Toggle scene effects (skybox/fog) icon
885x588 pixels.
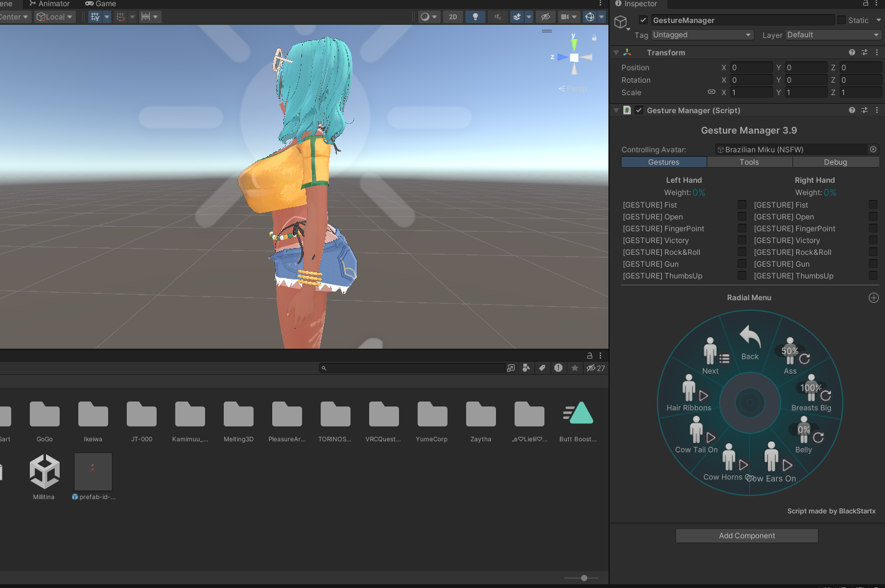517,17
